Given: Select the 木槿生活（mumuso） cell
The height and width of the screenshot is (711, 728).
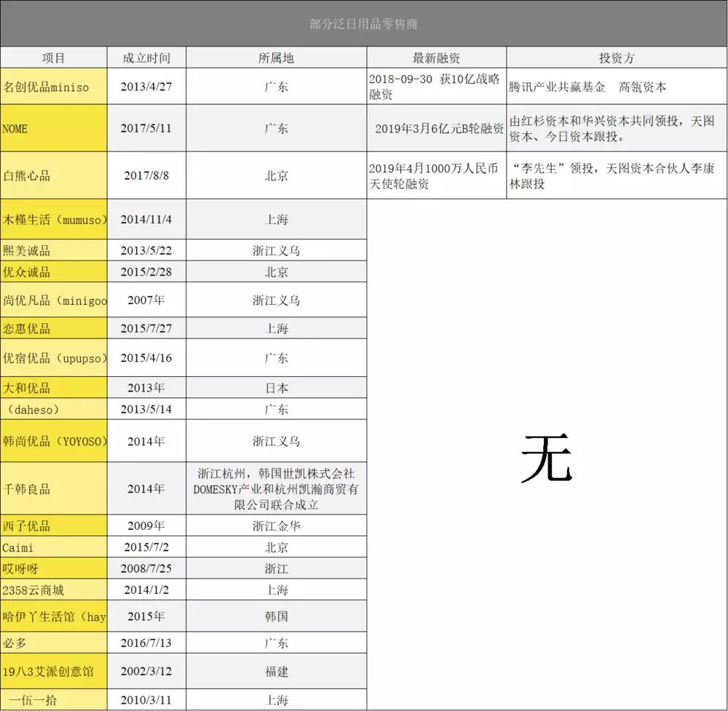Looking at the screenshot, I should coord(54,219).
